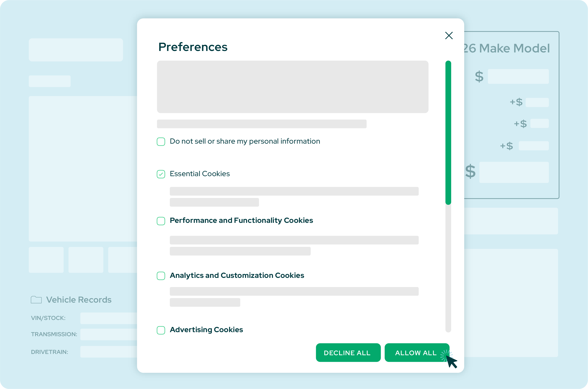Click 'Analytics and Customization Cookies' label text

237,275
